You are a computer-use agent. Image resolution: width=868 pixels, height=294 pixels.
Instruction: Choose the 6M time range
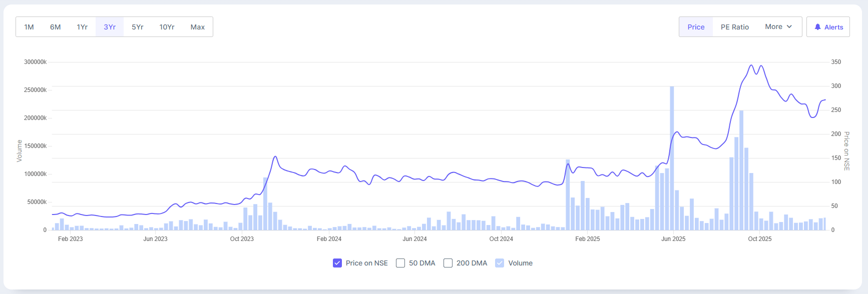55,27
